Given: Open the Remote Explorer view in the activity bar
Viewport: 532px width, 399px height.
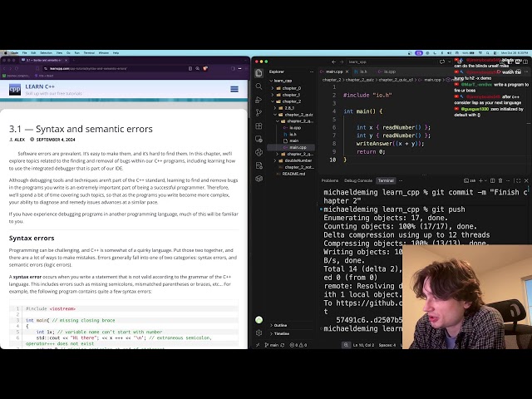Looking at the screenshot, I should 259,139.
